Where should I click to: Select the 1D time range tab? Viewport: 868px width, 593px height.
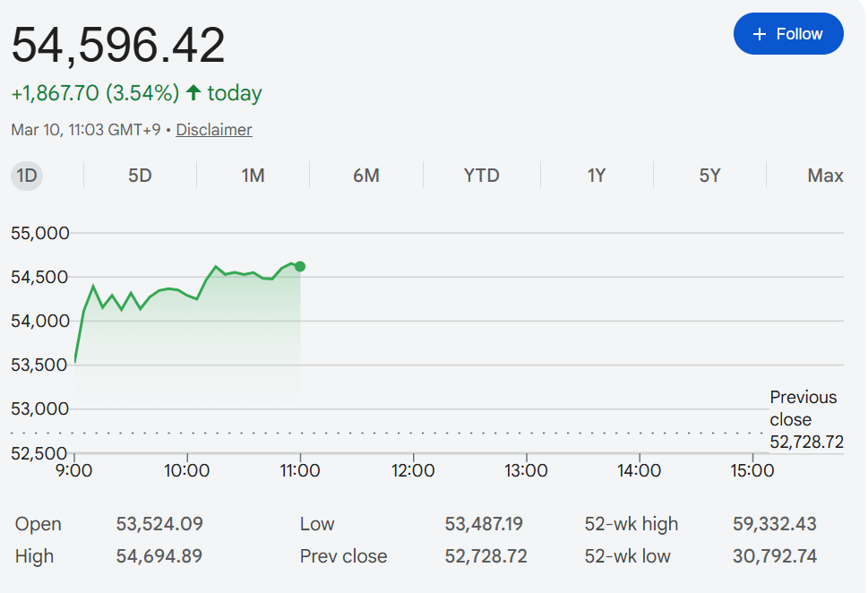(27, 176)
